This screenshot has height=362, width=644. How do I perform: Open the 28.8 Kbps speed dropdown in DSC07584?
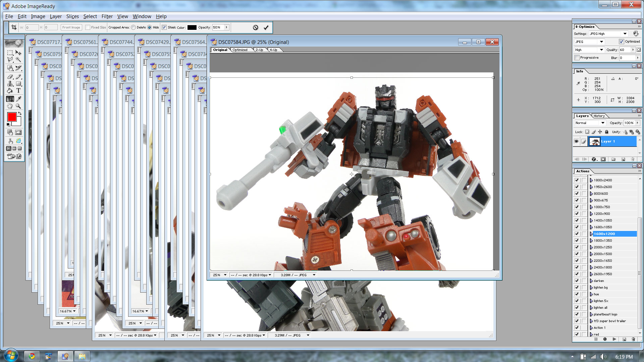tap(270, 275)
